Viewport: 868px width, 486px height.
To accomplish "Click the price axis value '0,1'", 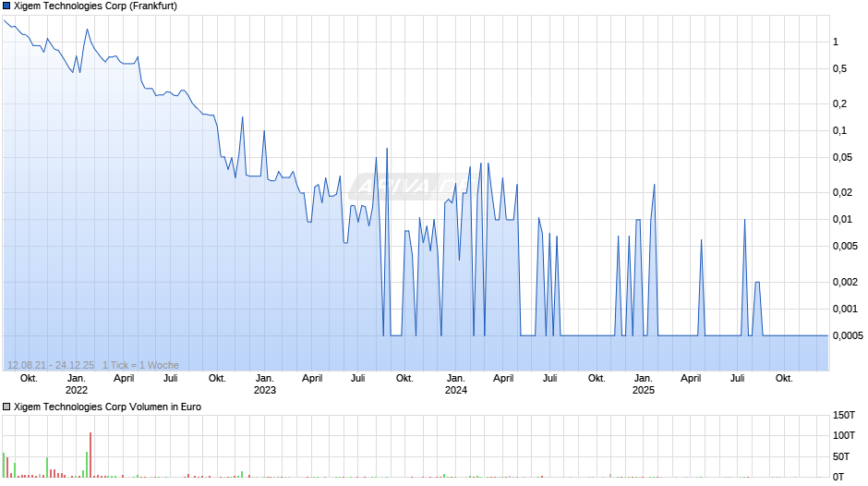I will click(x=839, y=131).
